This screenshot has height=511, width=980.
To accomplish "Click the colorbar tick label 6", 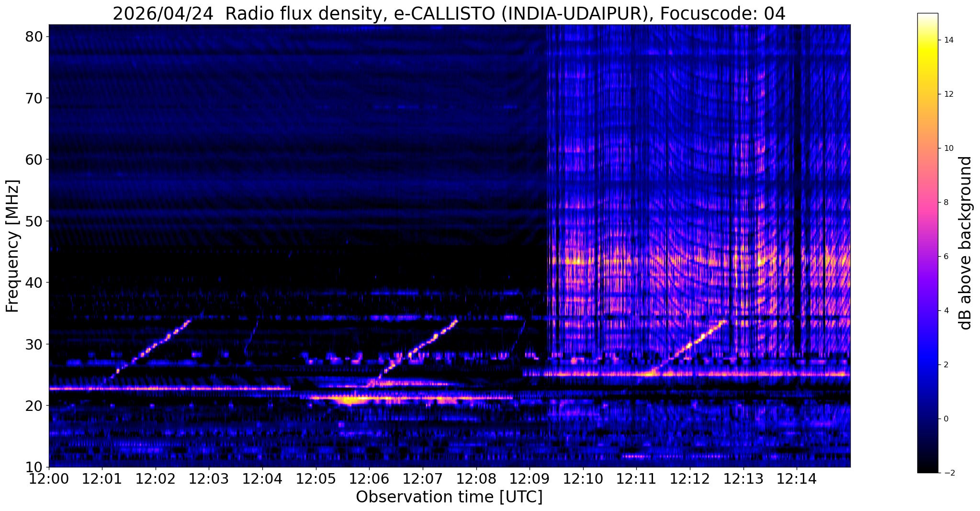I will (946, 257).
